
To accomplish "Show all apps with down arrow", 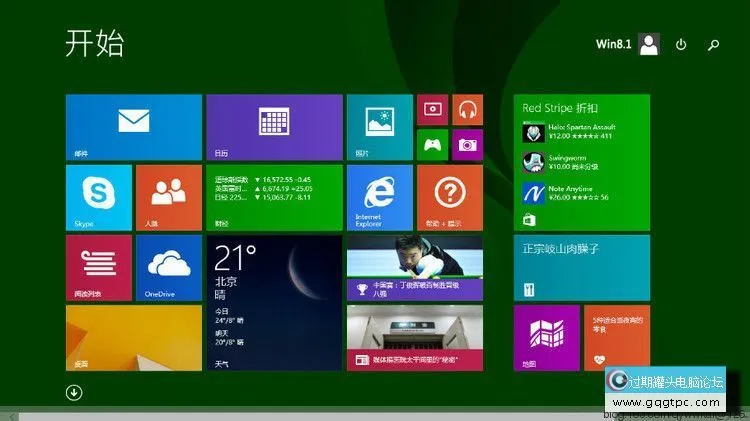I will pos(74,392).
